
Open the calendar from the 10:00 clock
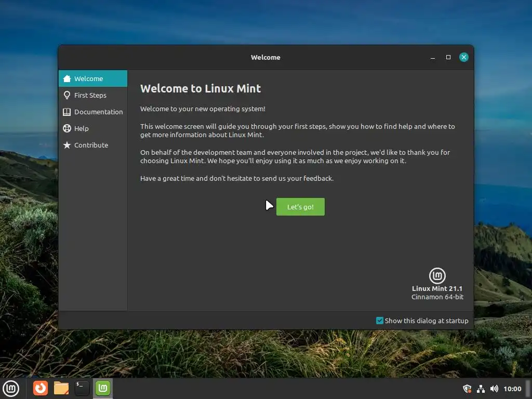tap(512, 389)
